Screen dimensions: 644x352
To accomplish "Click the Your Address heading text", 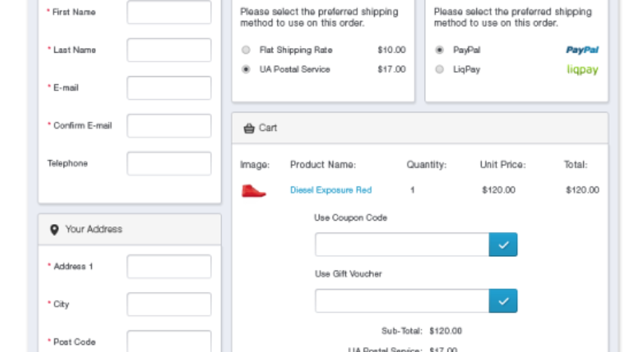I will [93, 229].
